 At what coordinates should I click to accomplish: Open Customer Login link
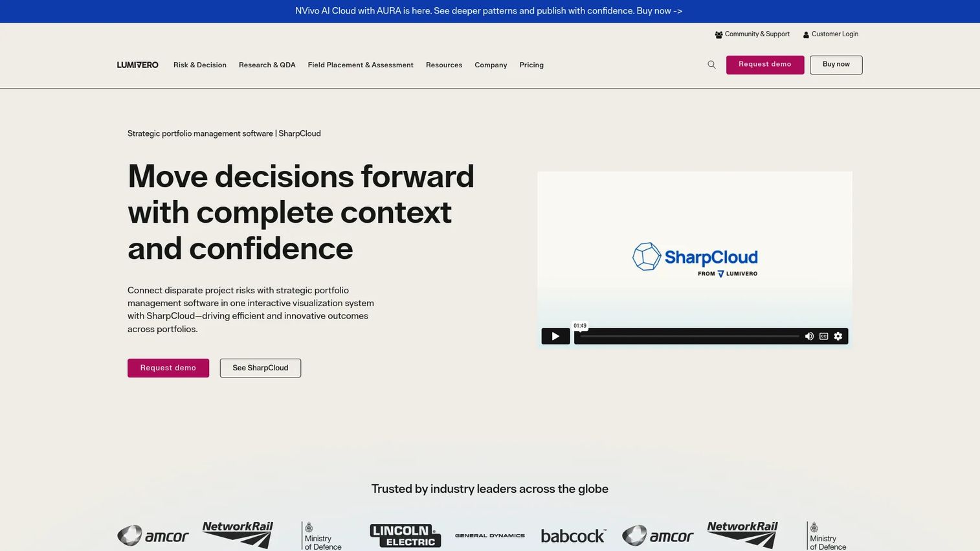pos(830,34)
